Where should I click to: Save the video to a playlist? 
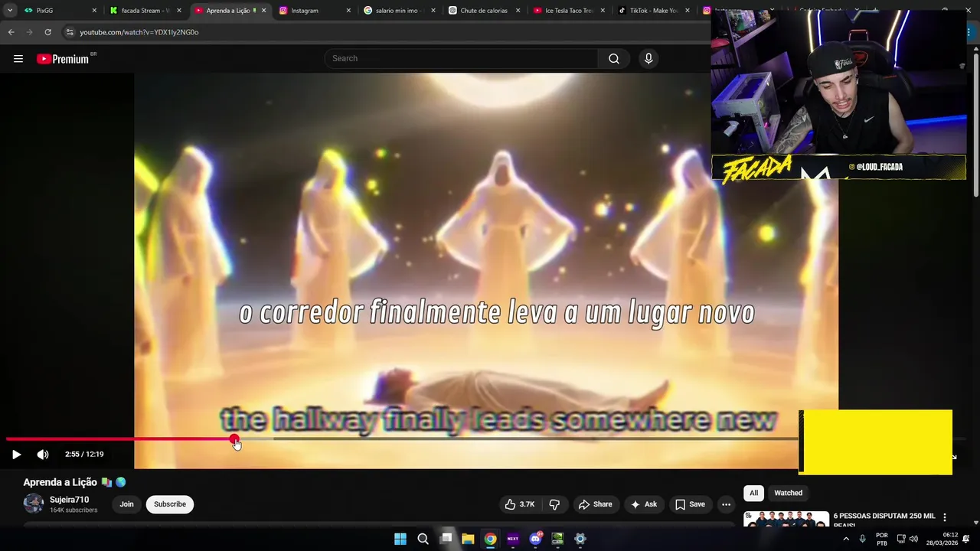click(689, 504)
